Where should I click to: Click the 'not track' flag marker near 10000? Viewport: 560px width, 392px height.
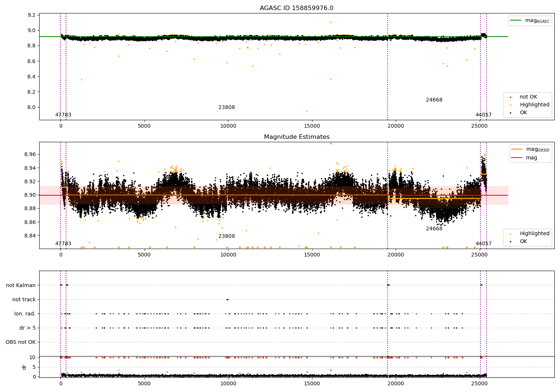[x=227, y=299]
